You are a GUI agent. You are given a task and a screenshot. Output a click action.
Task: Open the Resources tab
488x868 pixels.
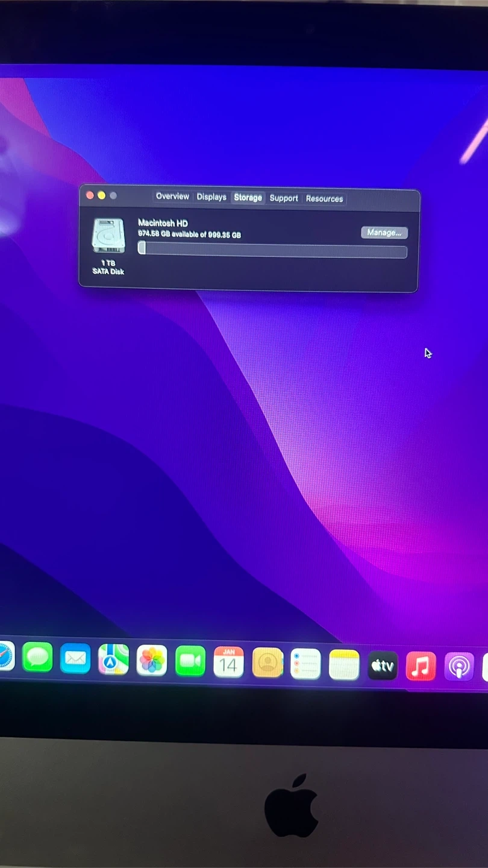tap(324, 199)
